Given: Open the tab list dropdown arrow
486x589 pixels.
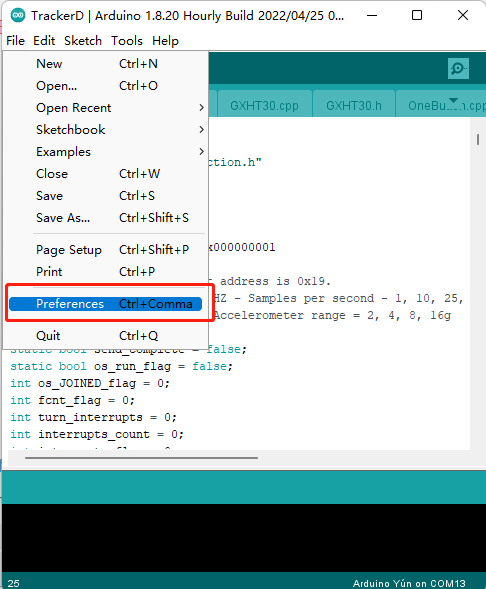Looking at the screenshot, I should coord(453,100).
